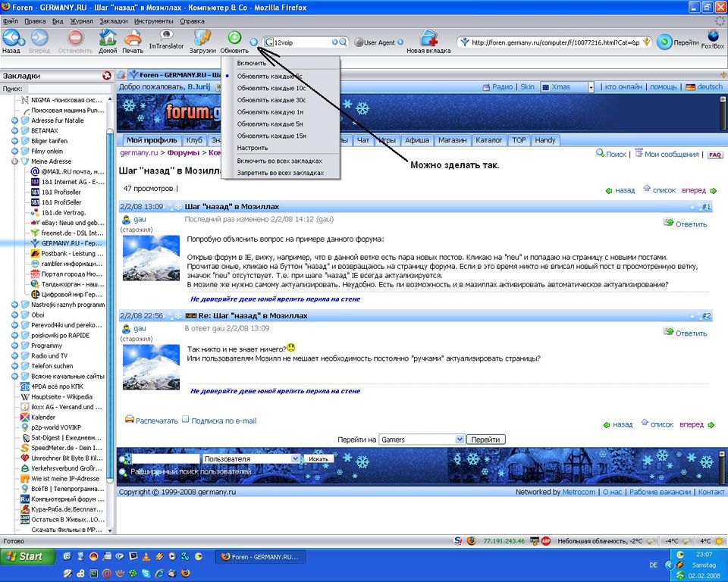Switch language via the 'deutsch' link
Screen dimensions: 728x582
710,87
